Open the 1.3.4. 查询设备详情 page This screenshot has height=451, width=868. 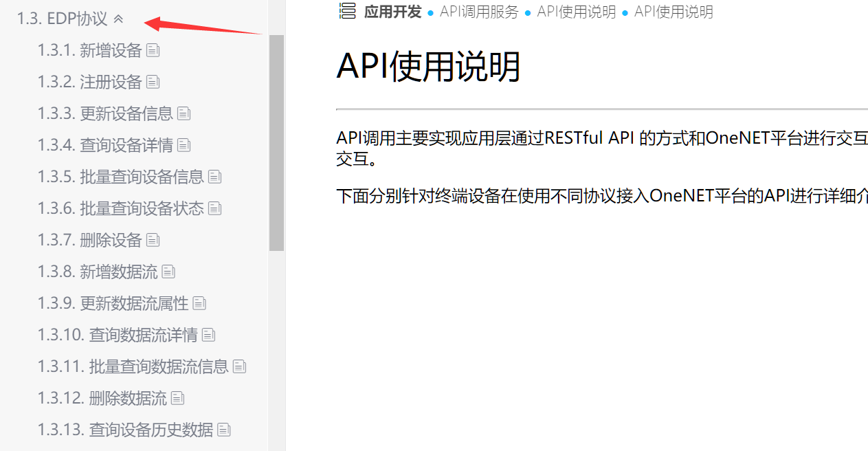coord(102,144)
